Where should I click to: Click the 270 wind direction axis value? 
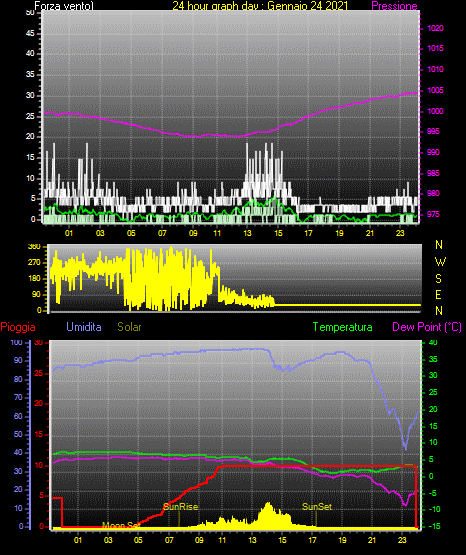34,263
